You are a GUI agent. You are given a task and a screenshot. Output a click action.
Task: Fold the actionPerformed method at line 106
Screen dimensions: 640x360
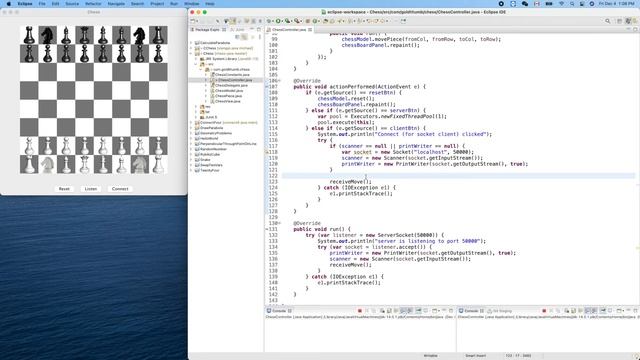pyautogui.click(x=279, y=81)
